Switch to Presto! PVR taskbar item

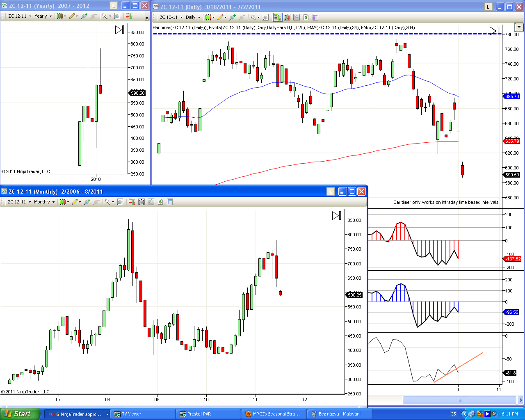(208, 414)
